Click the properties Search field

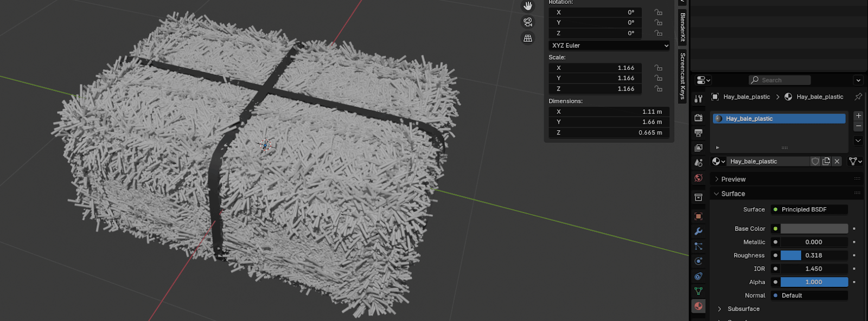780,80
